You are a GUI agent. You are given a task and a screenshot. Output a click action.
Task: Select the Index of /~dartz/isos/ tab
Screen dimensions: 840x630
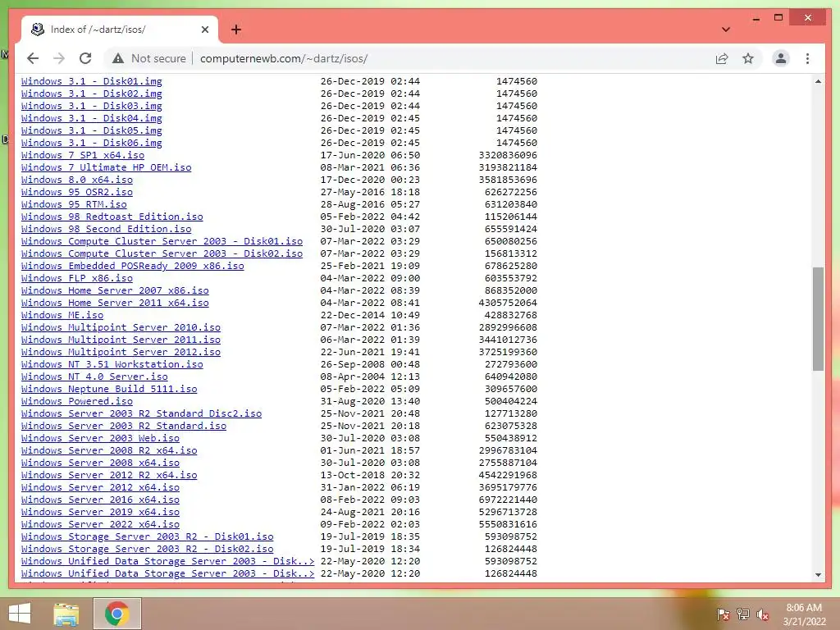[x=120, y=30]
